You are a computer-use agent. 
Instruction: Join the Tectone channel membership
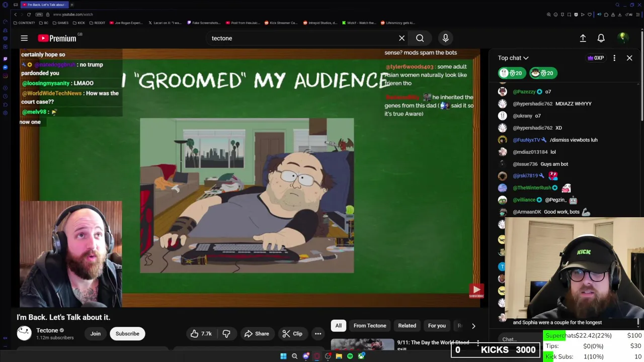pyautogui.click(x=95, y=333)
